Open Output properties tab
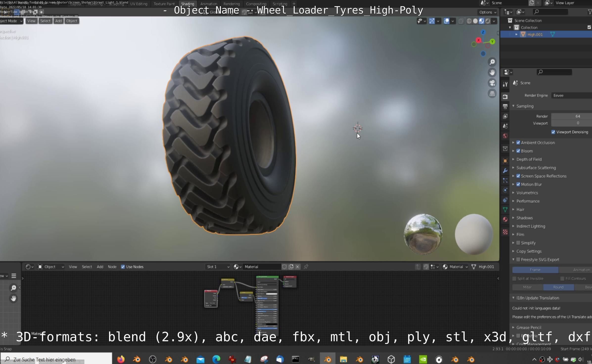 click(x=505, y=107)
